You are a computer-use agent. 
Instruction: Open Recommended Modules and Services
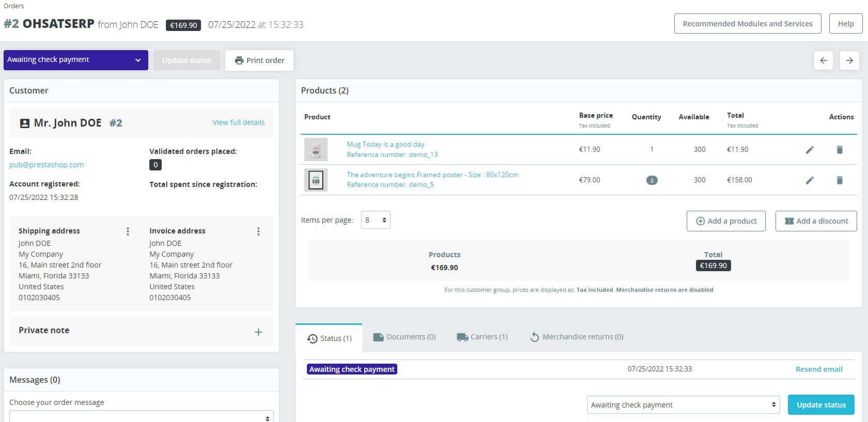(x=748, y=24)
